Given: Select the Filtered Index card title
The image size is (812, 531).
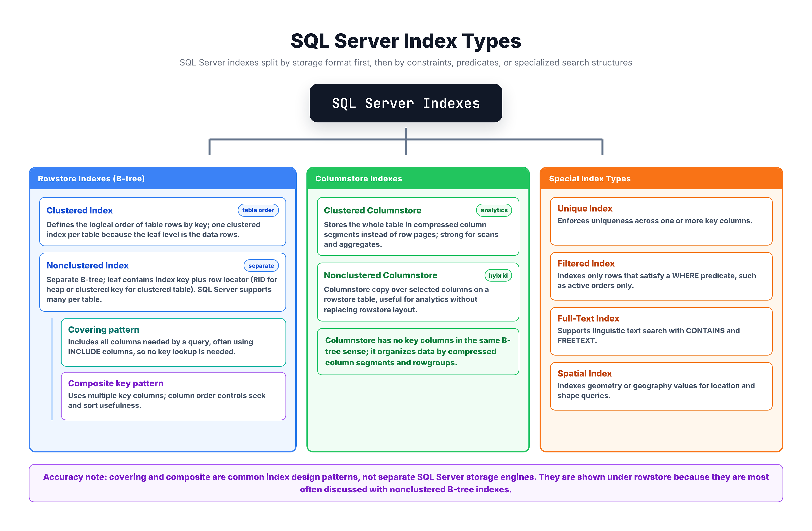Looking at the screenshot, I should point(586,263).
